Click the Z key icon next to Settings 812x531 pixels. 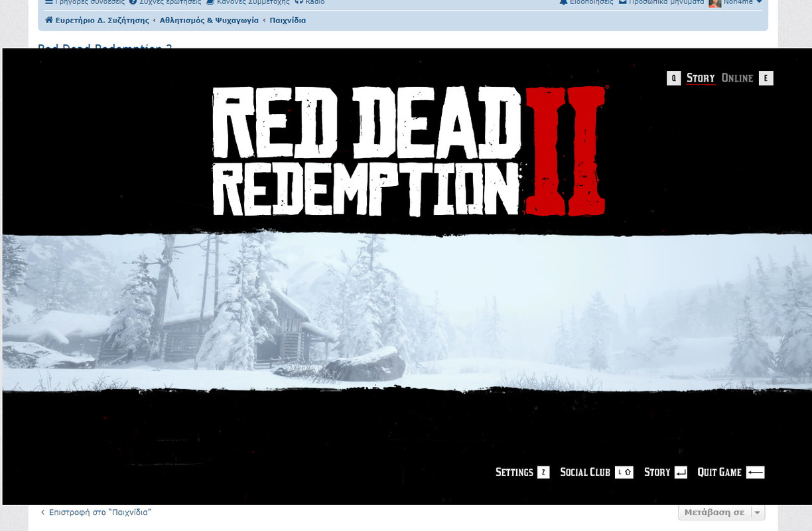coord(543,472)
